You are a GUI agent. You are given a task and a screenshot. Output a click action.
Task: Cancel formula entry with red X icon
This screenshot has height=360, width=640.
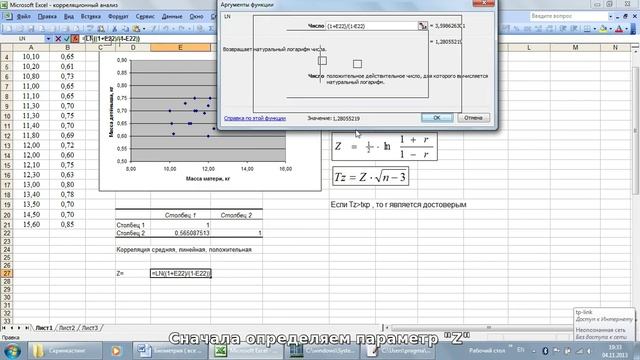tap(58, 39)
